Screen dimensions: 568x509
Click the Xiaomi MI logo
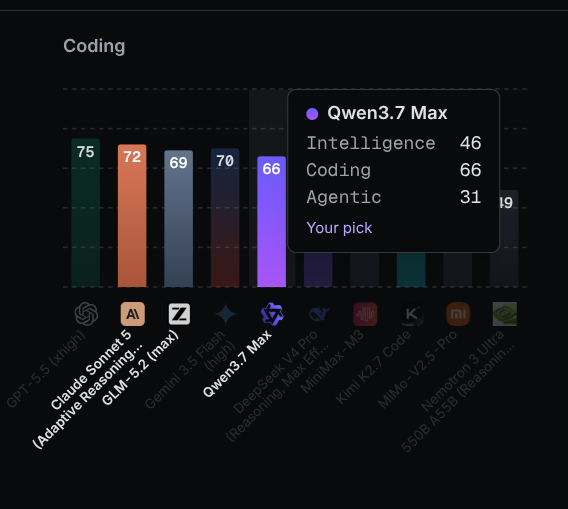click(x=458, y=314)
